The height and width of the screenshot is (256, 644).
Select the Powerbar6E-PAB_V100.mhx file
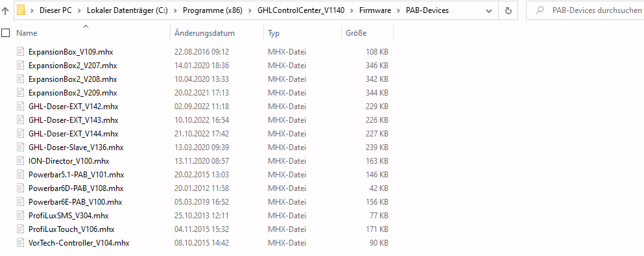coord(75,201)
